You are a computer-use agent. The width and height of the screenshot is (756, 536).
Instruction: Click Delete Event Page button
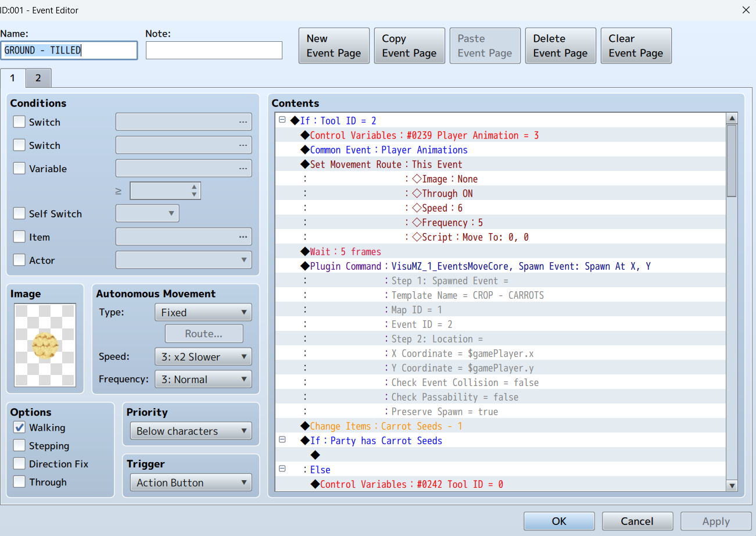[561, 46]
